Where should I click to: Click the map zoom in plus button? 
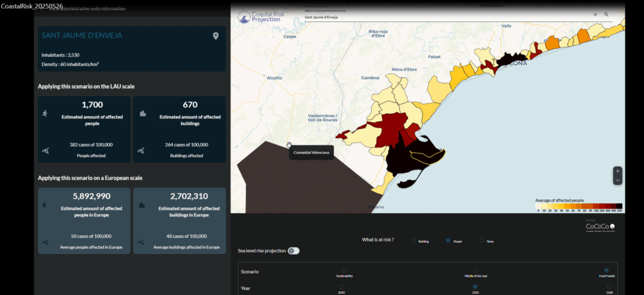point(618,171)
